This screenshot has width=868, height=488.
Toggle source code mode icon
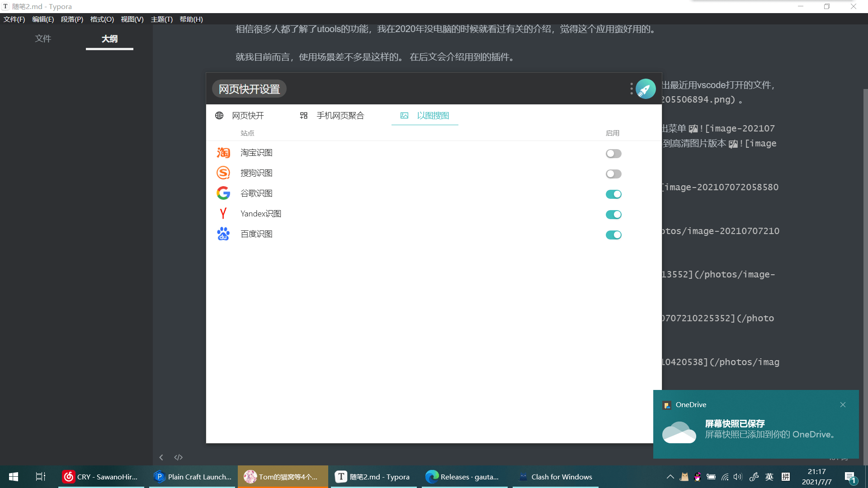179,457
